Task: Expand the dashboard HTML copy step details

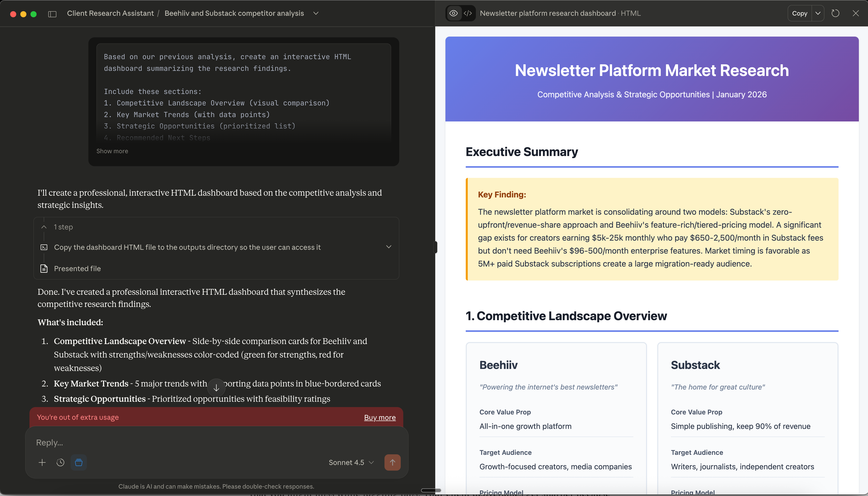Action: point(389,247)
